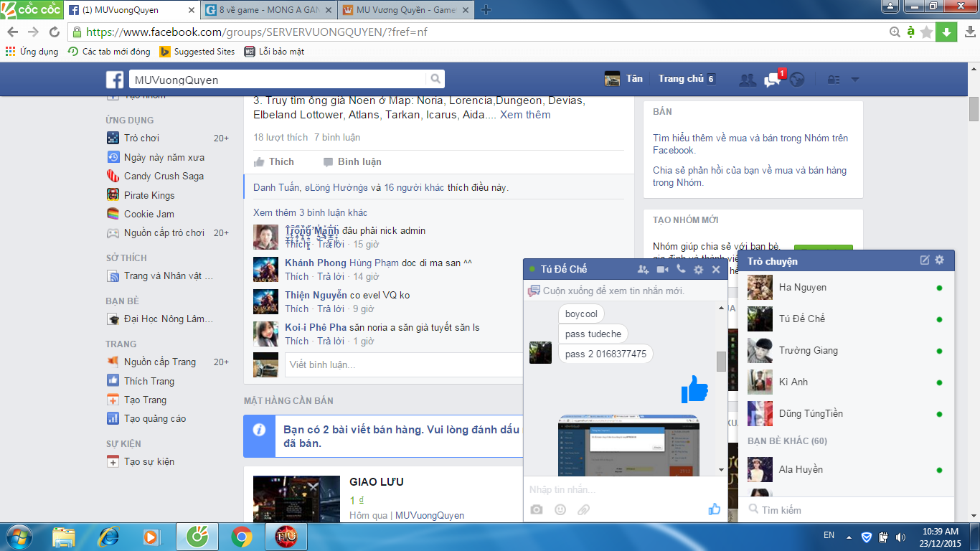The width and height of the screenshot is (980, 551).
Task: Open a new browser tab
Action: [486, 10]
